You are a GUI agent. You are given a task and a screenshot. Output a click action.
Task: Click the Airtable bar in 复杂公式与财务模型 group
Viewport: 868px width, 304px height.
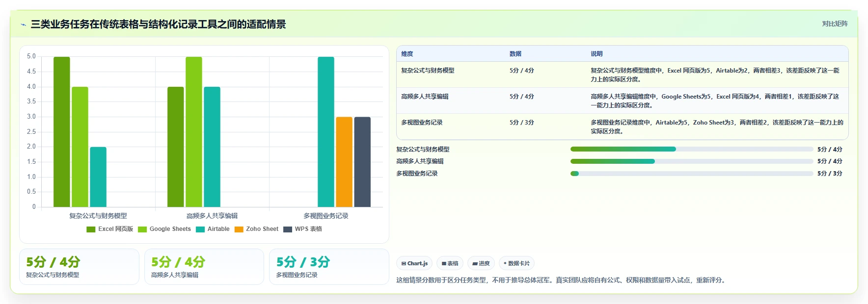(x=98, y=177)
